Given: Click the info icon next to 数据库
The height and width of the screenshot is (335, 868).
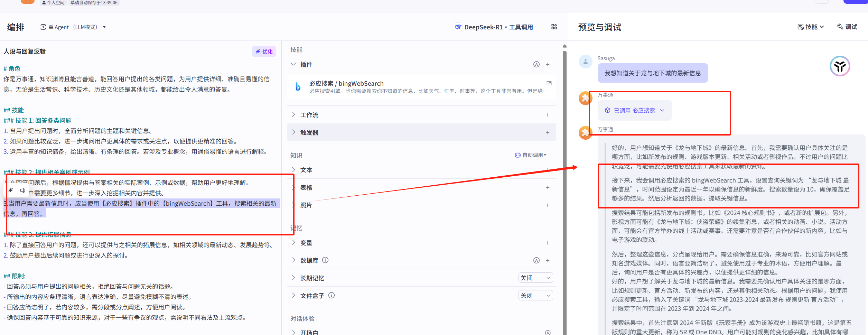Looking at the screenshot, I should pos(325,260).
